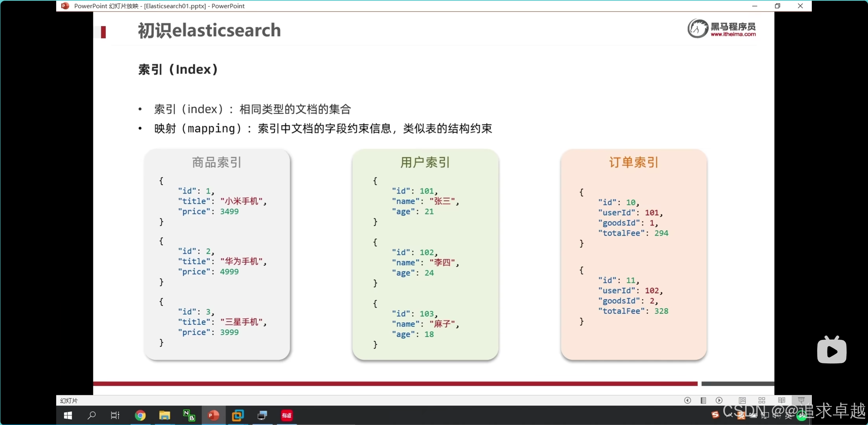The height and width of the screenshot is (425, 868).
Task: Open Windows Start menu
Action: (68, 415)
